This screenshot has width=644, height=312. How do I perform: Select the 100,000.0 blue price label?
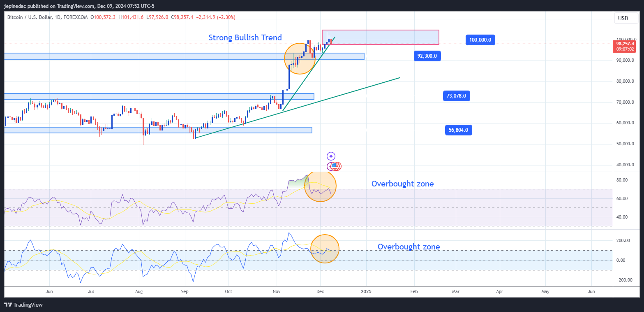[480, 40]
